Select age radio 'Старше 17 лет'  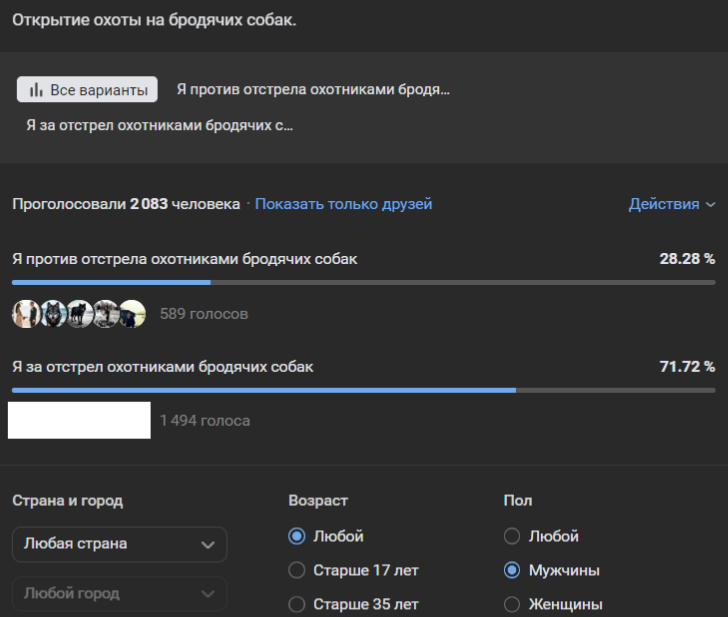click(x=297, y=570)
